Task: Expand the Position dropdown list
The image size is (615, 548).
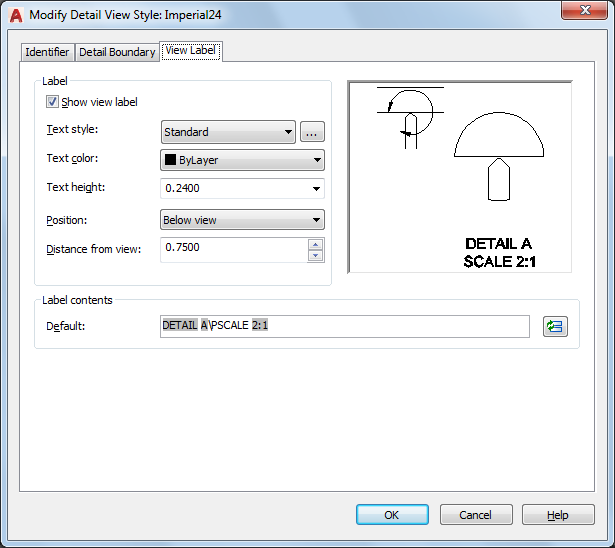Action: click(242, 220)
